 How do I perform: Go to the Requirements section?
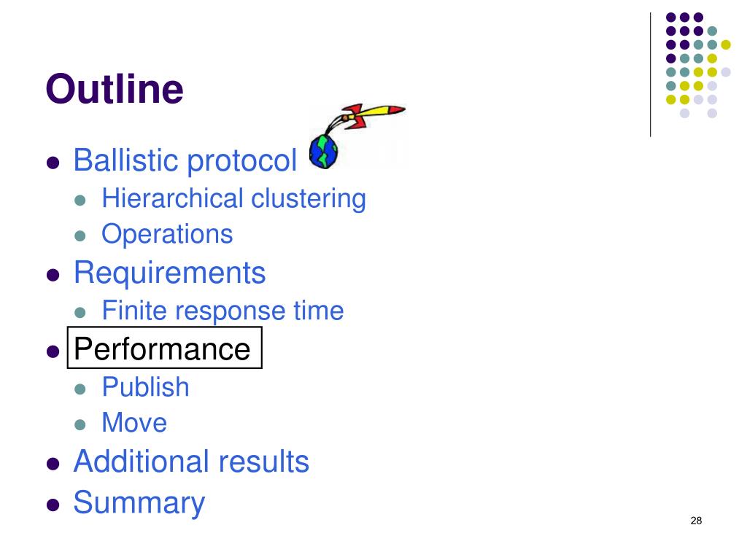[169, 273]
